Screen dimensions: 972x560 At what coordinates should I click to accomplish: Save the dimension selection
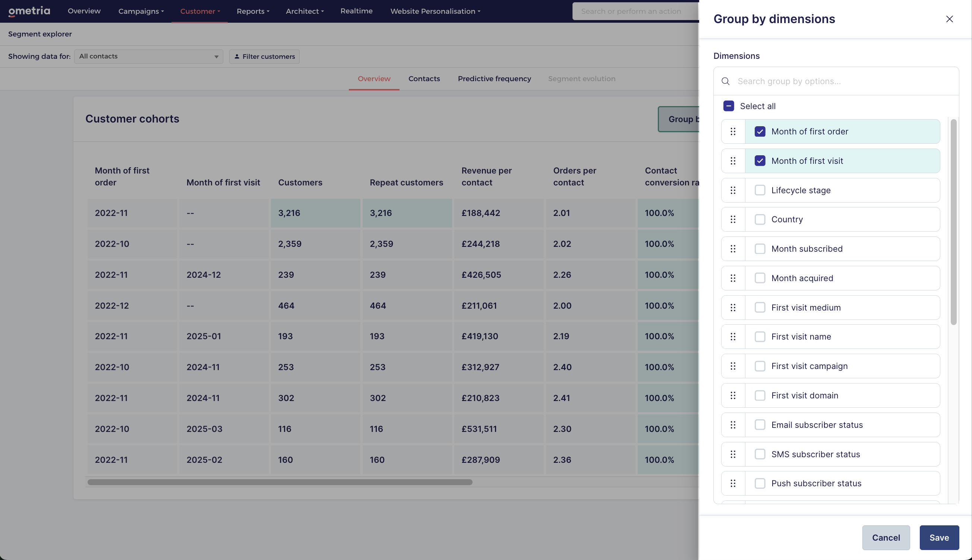[x=939, y=538]
